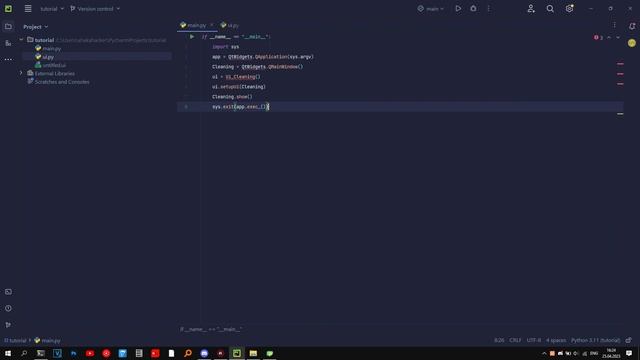Open the main run configuration dropdown
The width and height of the screenshot is (640, 360).
pos(431,9)
